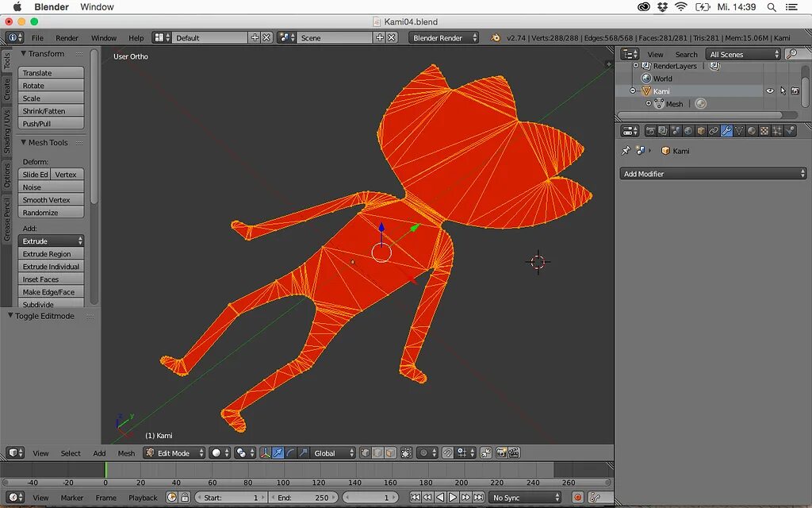Click the timeline play forward button

pos(453,498)
